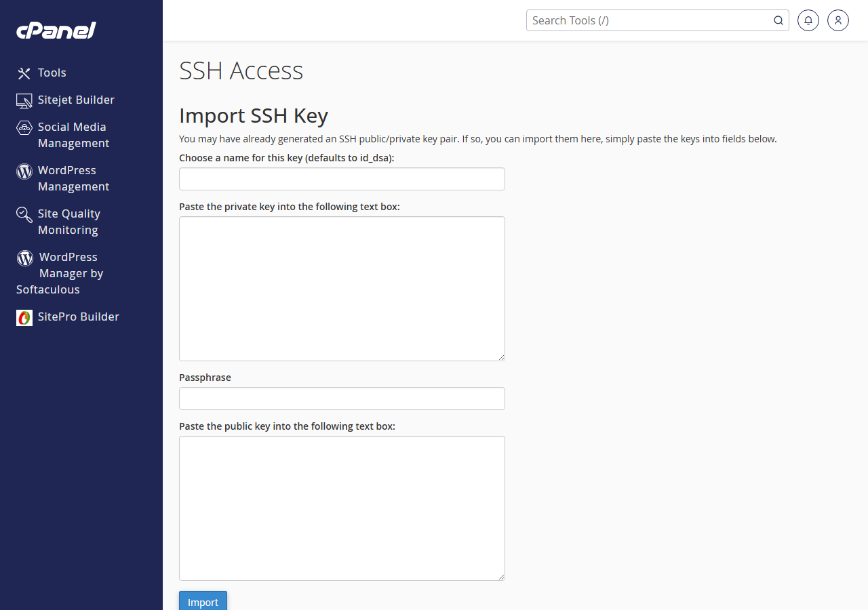Click the WordPress Manager by Softaculous icon

tap(25, 258)
